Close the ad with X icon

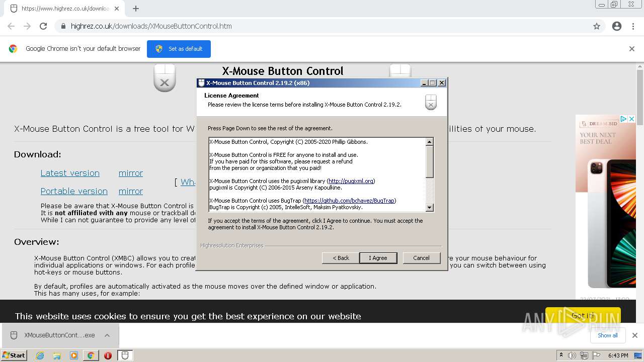click(632, 119)
